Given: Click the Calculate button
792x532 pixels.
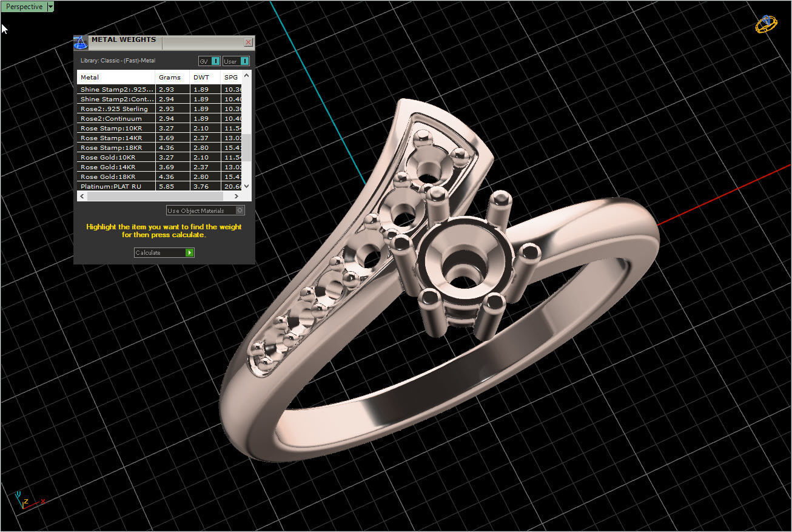Looking at the screenshot, I should tap(164, 252).
